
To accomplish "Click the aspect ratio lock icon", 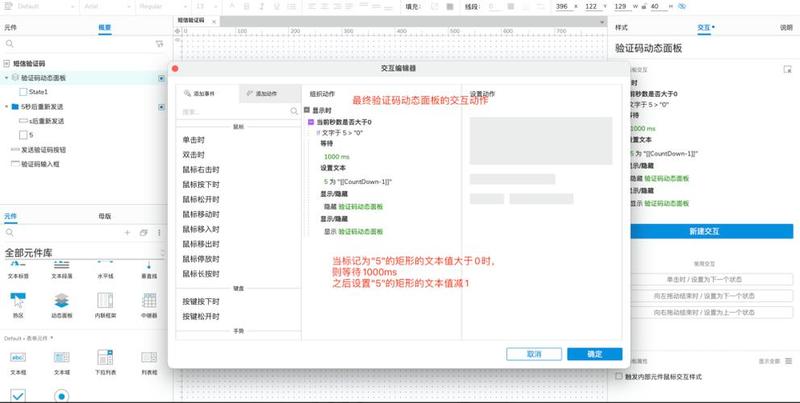I will 643,7.
